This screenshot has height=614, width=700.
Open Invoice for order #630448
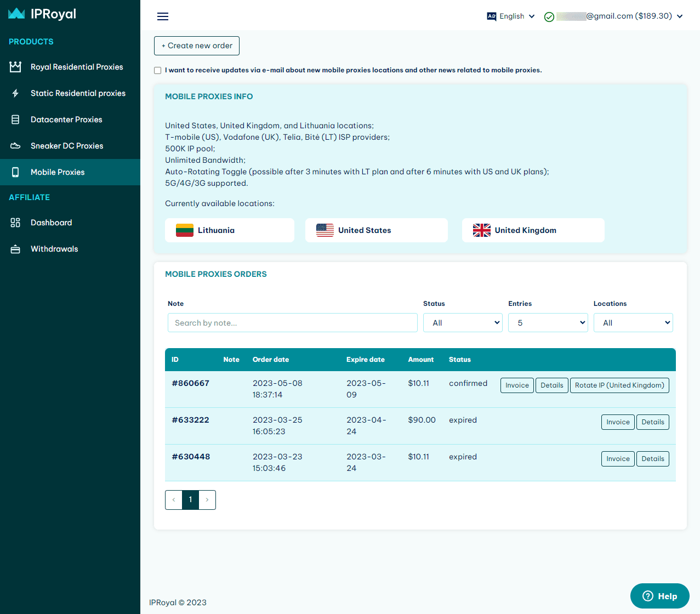point(618,459)
